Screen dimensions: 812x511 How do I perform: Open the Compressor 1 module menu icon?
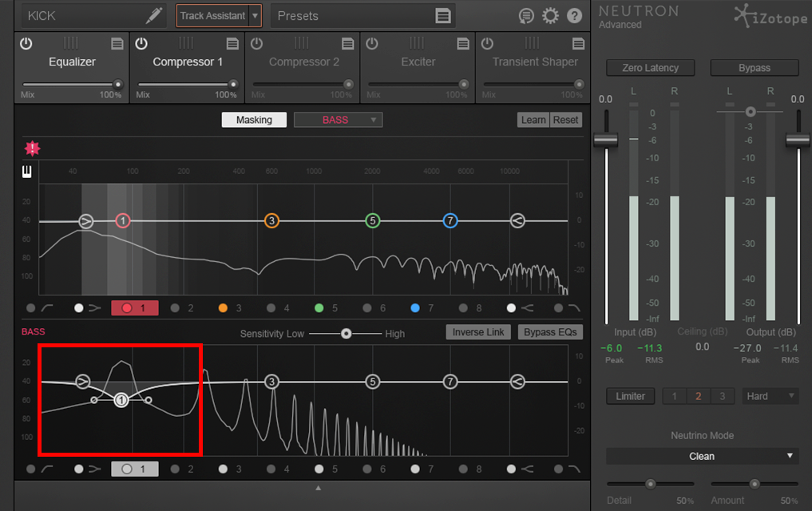(x=232, y=44)
